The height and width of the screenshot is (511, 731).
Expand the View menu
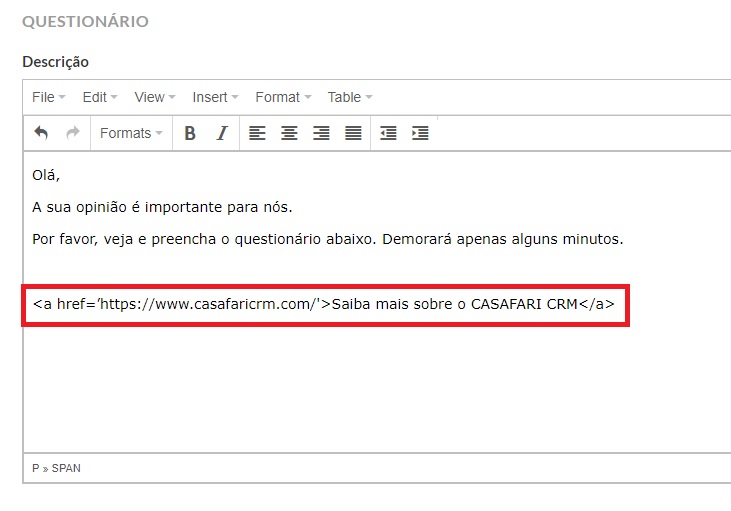coord(154,97)
